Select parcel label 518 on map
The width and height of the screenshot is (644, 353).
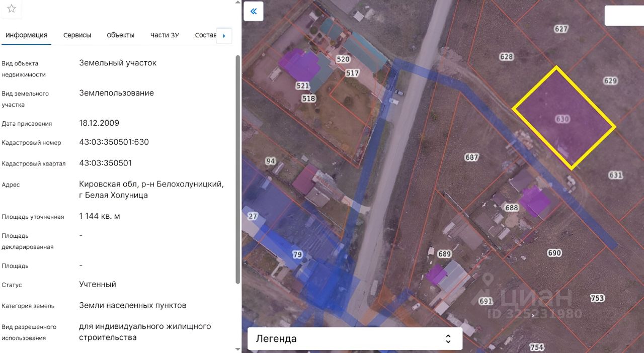click(x=308, y=99)
